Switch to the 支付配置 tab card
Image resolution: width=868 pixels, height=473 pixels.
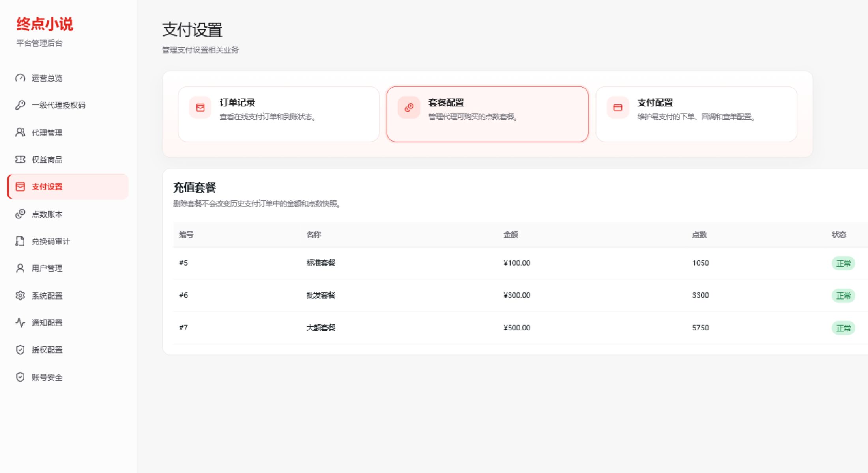tap(696, 114)
